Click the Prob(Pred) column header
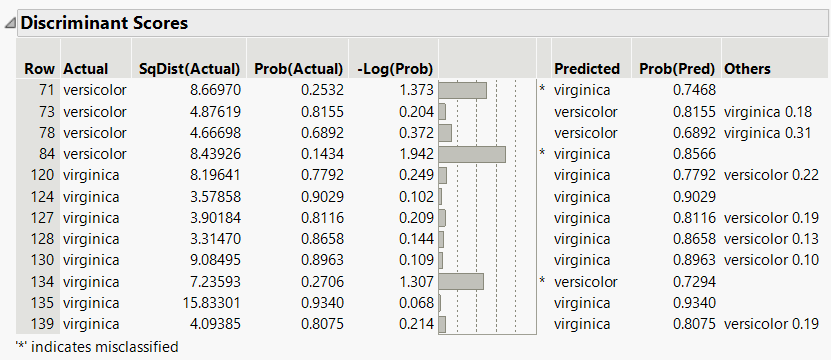The image size is (831, 360). [x=677, y=69]
